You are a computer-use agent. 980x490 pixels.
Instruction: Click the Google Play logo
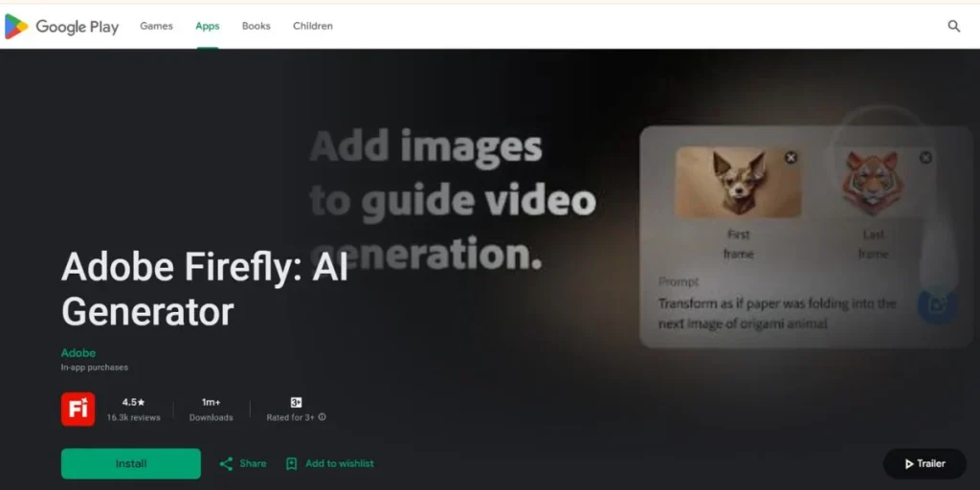tap(61, 26)
